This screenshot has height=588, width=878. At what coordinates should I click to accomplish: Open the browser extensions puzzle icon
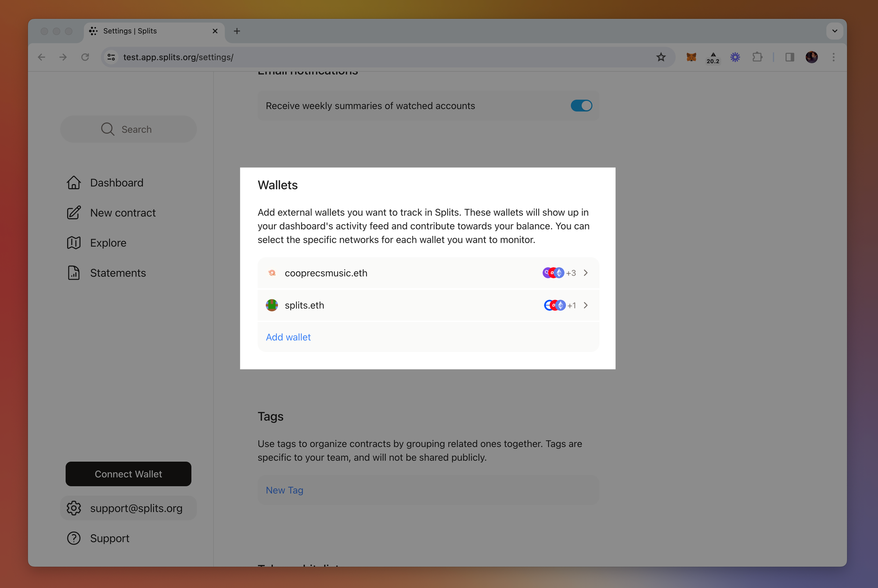pyautogui.click(x=757, y=57)
